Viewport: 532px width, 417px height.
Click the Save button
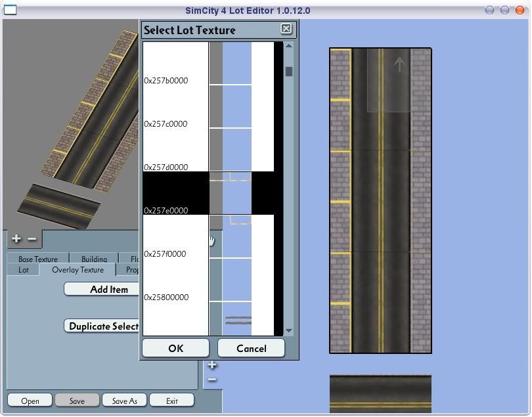[77, 401]
